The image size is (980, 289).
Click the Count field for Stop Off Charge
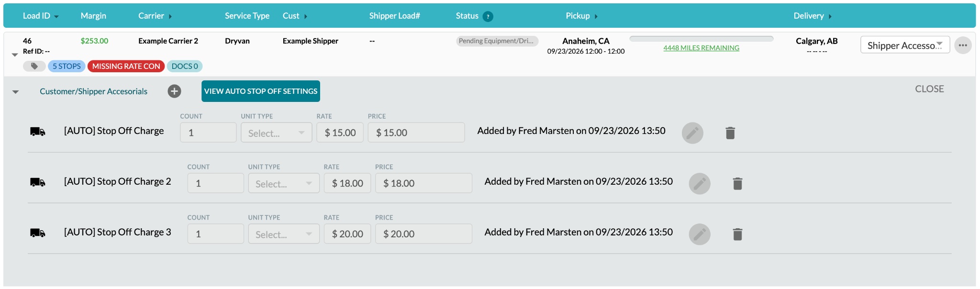click(x=208, y=133)
